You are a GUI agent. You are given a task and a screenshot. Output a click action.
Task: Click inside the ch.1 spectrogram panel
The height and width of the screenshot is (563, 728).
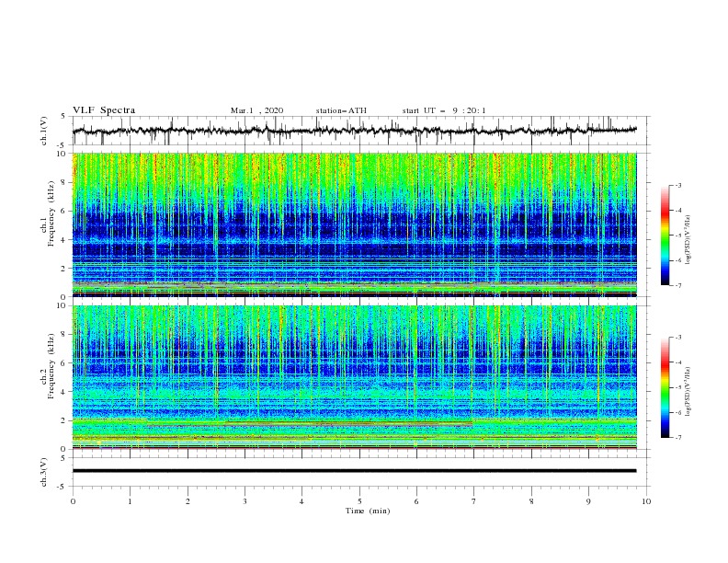click(x=354, y=224)
